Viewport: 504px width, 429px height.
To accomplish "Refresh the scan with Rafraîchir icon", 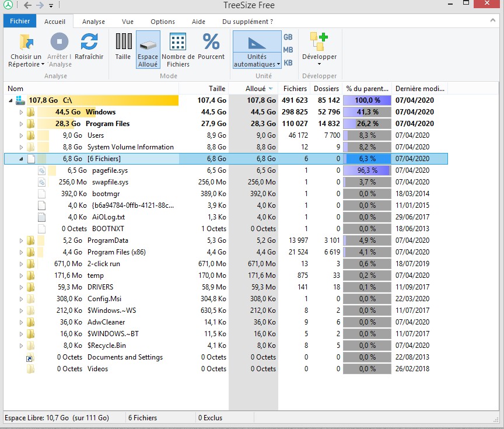I will [x=89, y=42].
